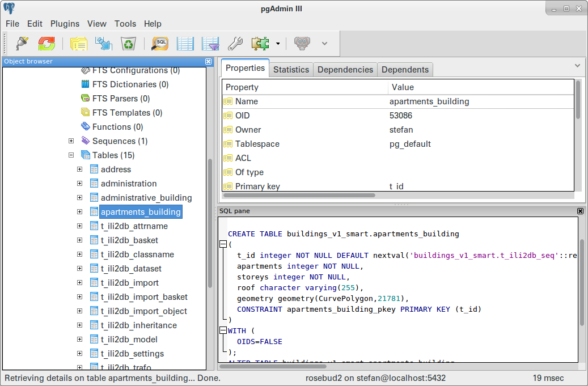
Task: Expand the t_ili2db_basket table node
Action: coord(79,240)
